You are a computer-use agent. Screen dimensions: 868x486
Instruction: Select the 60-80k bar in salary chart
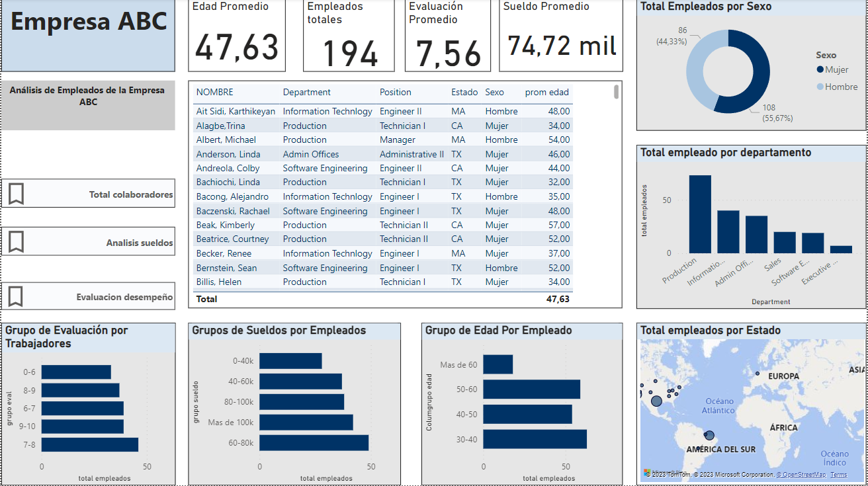pos(314,442)
